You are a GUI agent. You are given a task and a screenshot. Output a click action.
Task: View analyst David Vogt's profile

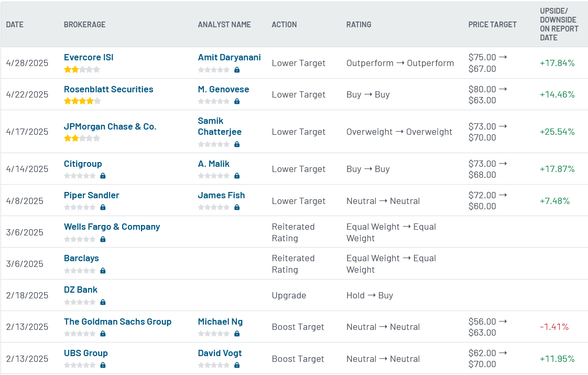[220, 353]
